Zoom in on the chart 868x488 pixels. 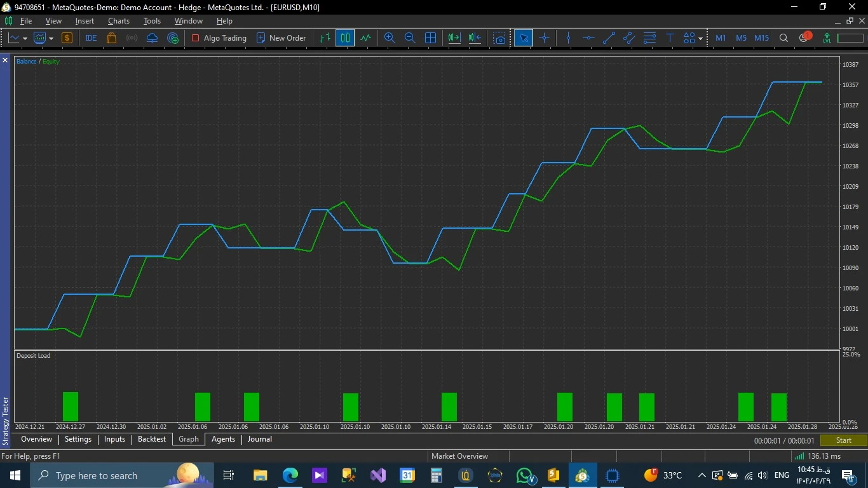390,38
